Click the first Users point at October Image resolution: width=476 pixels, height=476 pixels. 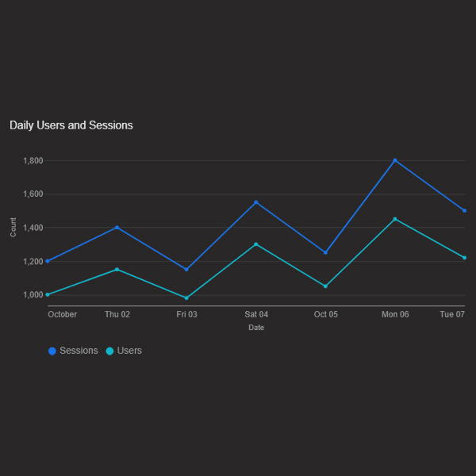(x=48, y=294)
